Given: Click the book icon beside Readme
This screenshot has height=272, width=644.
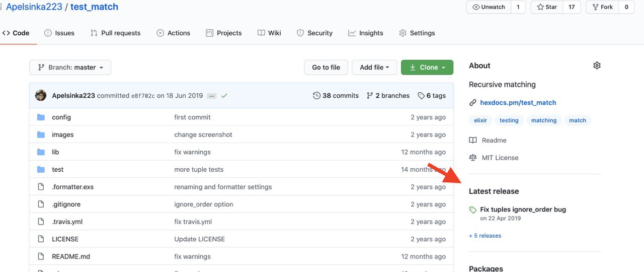Looking at the screenshot, I should click(x=472, y=140).
